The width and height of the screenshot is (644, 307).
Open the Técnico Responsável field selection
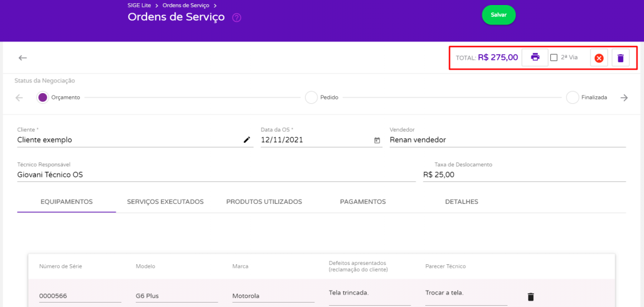click(216, 175)
